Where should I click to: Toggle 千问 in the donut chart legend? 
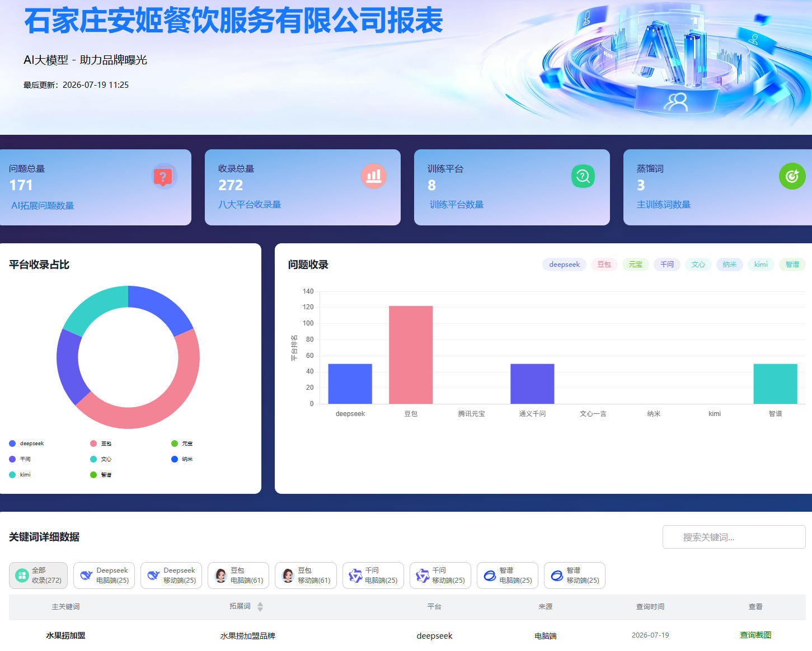[20, 459]
